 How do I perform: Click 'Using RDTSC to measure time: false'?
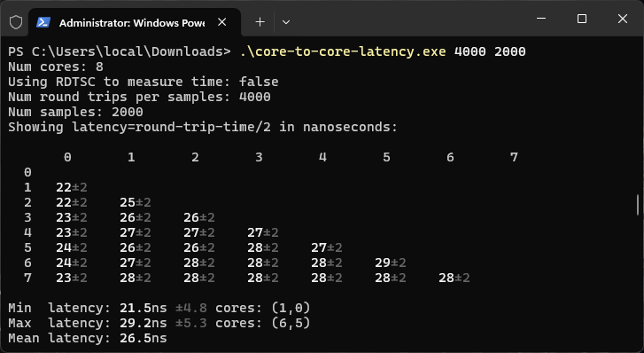pyautogui.click(x=144, y=82)
